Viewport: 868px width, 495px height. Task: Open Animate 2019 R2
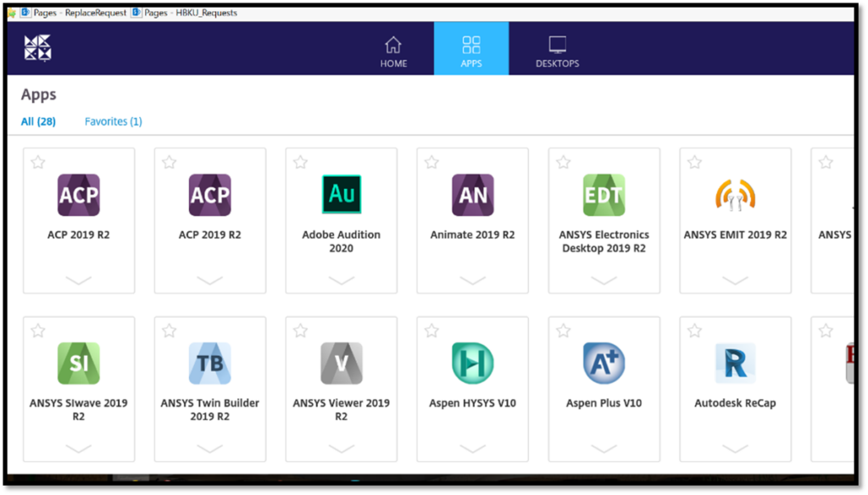(472, 195)
